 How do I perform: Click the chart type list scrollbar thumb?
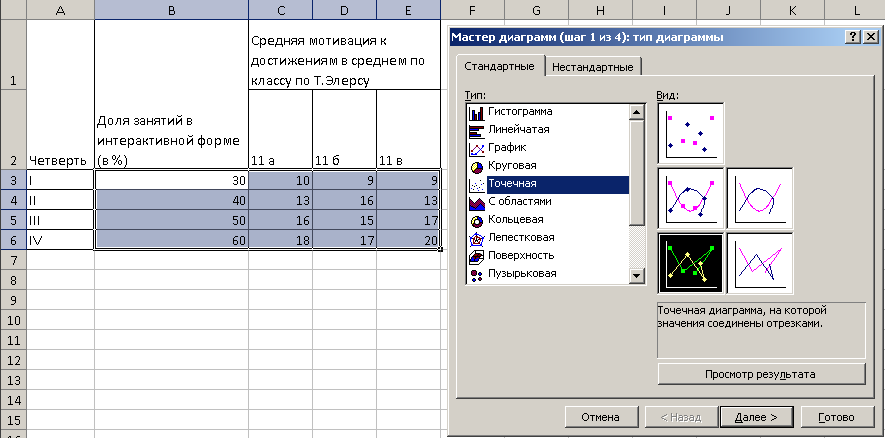(x=637, y=172)
